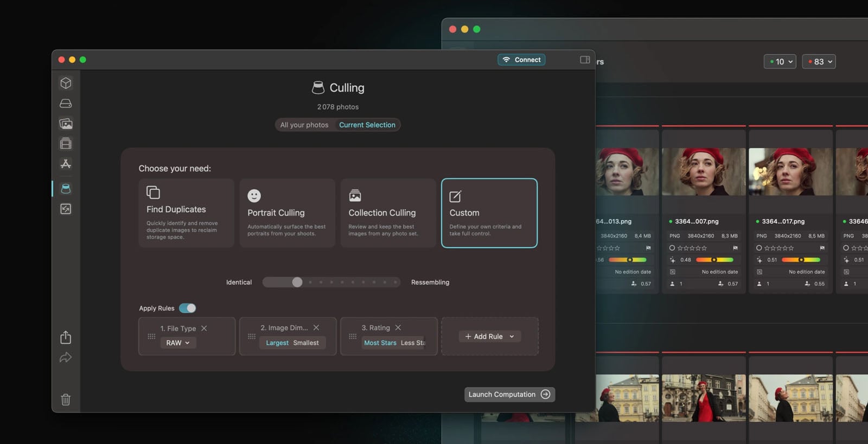Open the drive icon in sidebar
The width and height of the screenshot is (868, 444).
coord(66,104)
